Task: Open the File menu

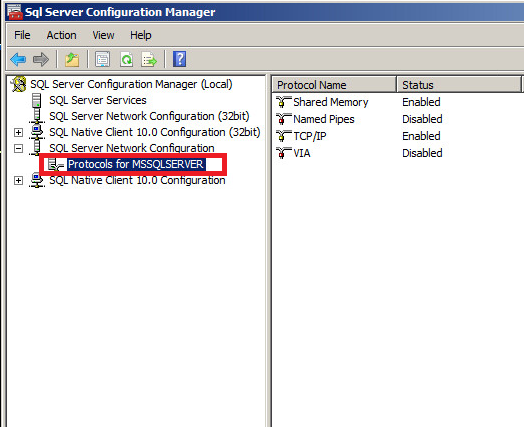Action: click(22, 35)
